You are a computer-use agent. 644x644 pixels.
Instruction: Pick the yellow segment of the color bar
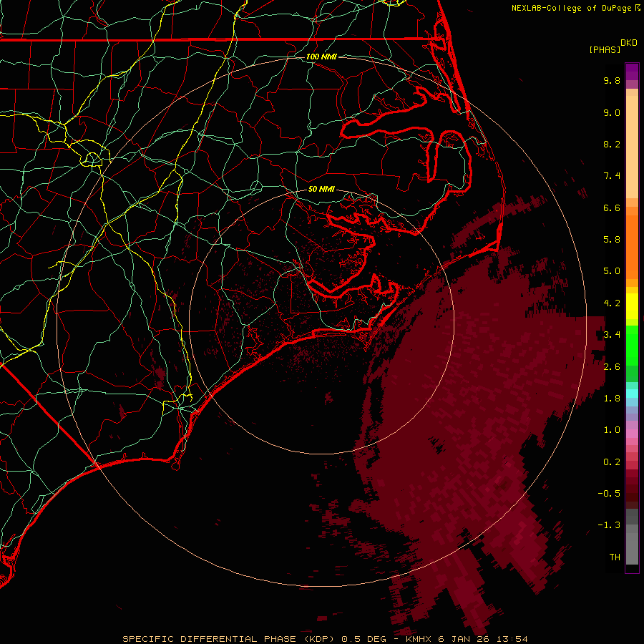[x=632, y=306]
